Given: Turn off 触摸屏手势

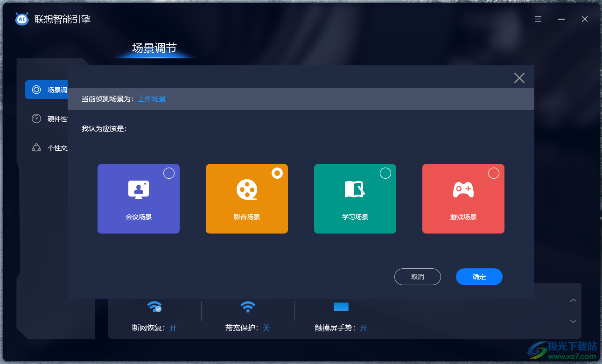Looking at the screenshot, I should tap(364, 328).
